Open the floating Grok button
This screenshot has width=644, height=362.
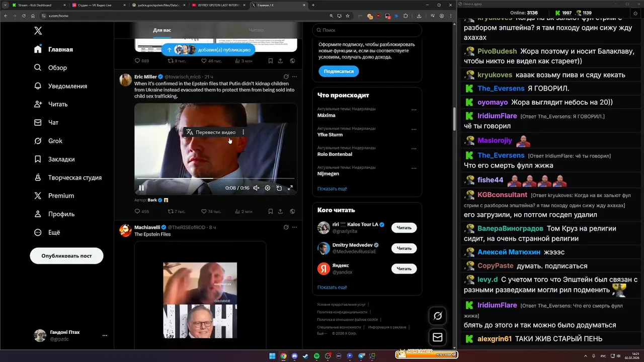tap(438, 316)
